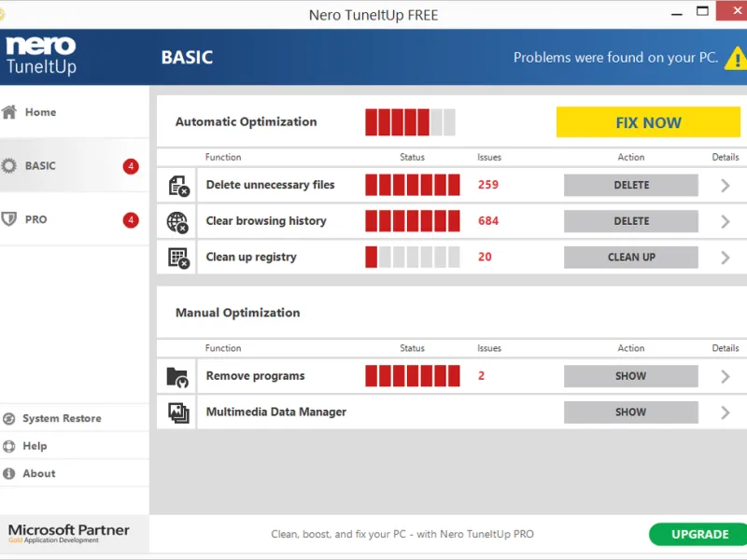Open System Restore

pyautogui.click(x=75, y=418)
